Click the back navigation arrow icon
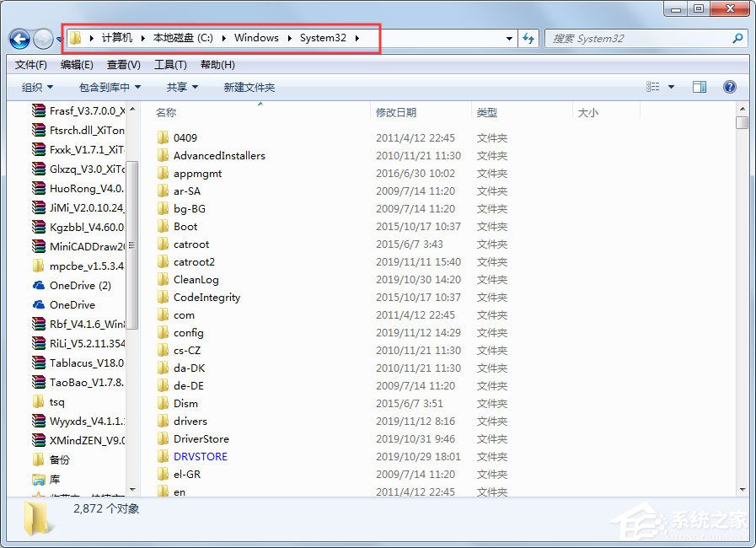Image resolution: width=756 pixels, height=548 pixels. pos(19,38)
